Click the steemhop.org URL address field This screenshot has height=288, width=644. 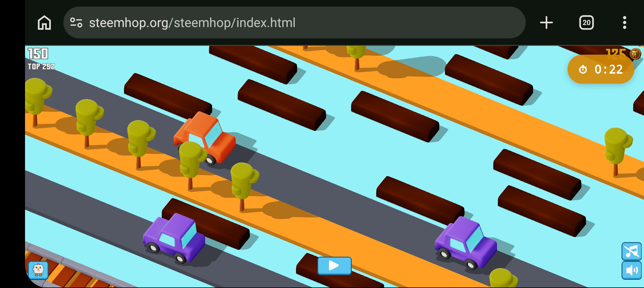tap(294, 22)
